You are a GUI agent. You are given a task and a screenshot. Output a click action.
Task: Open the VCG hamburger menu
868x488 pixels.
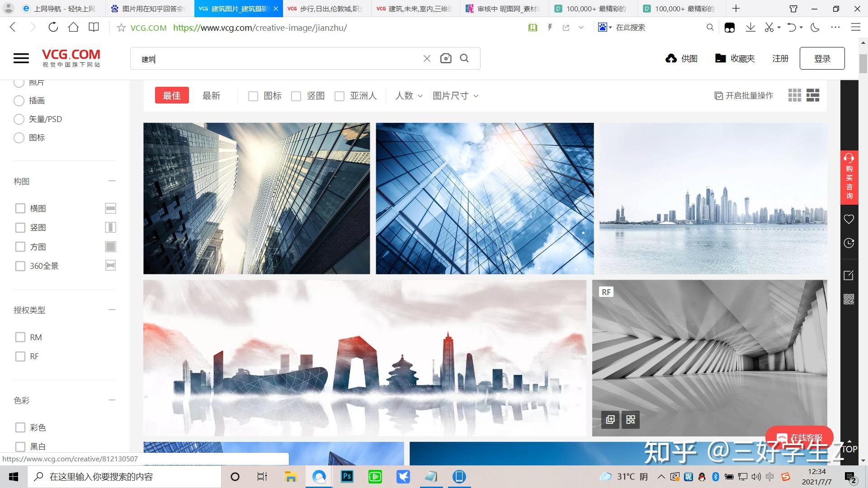pos(21,58)
